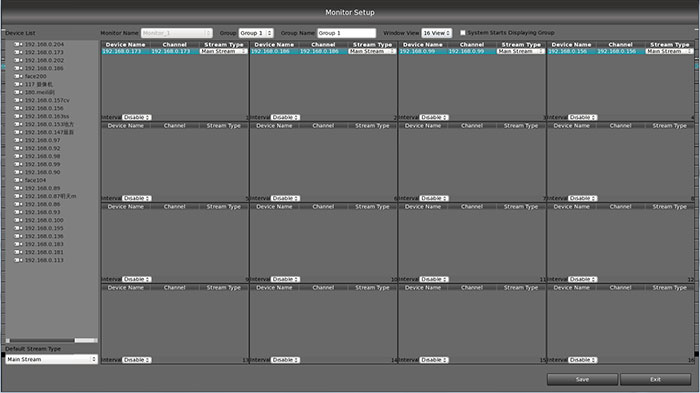Viewport: 700px width, 393px height.
Task: Select the 192.168.0.156 row in window 4
Action: point(621,51)
